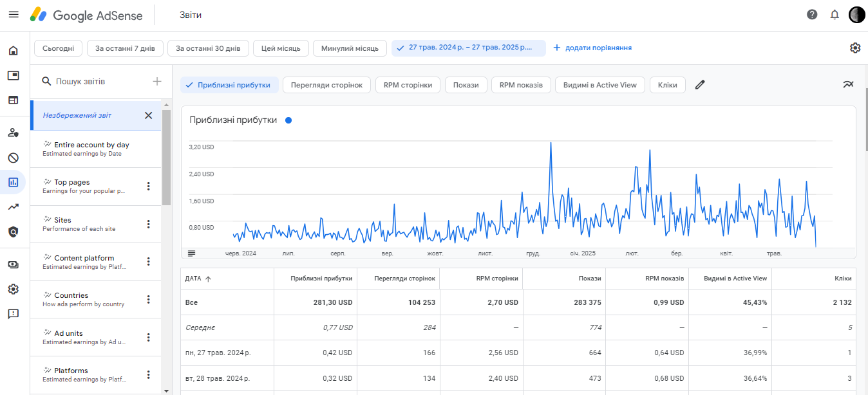Open Entire account by day report

pos(95,149)
